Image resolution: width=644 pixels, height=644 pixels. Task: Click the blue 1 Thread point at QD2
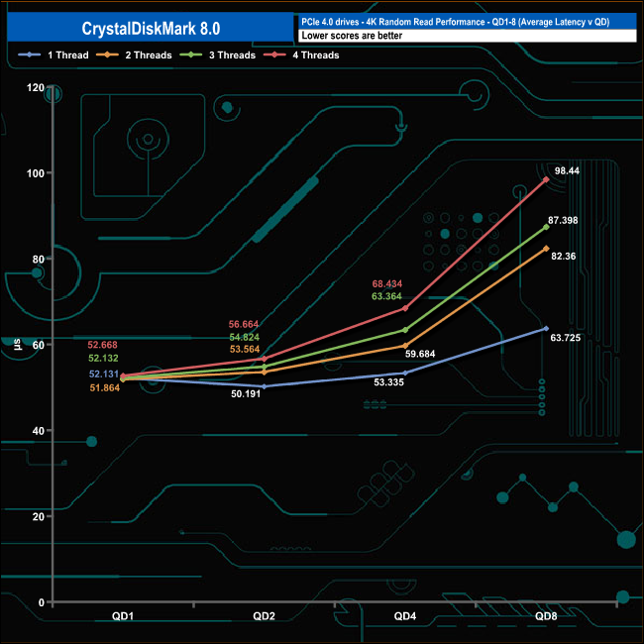264,386
